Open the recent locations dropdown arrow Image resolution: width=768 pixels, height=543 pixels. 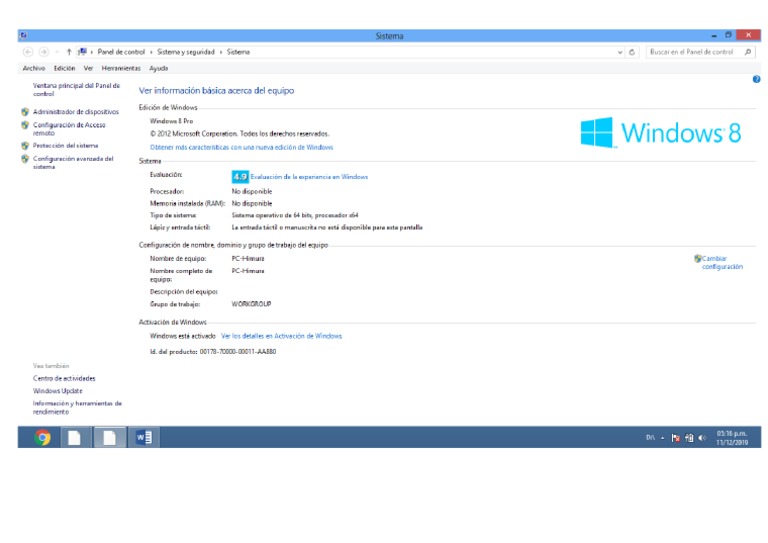[x=57, y=52]
